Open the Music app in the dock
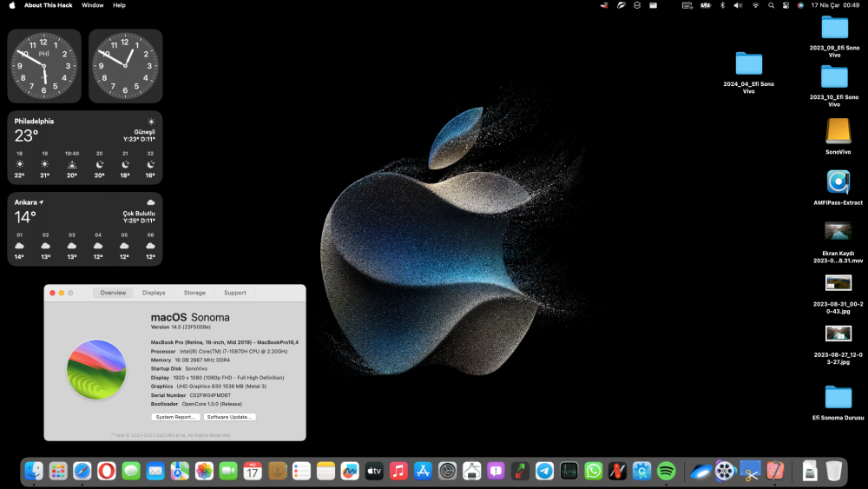868x489 pixels. click(398, 472)
